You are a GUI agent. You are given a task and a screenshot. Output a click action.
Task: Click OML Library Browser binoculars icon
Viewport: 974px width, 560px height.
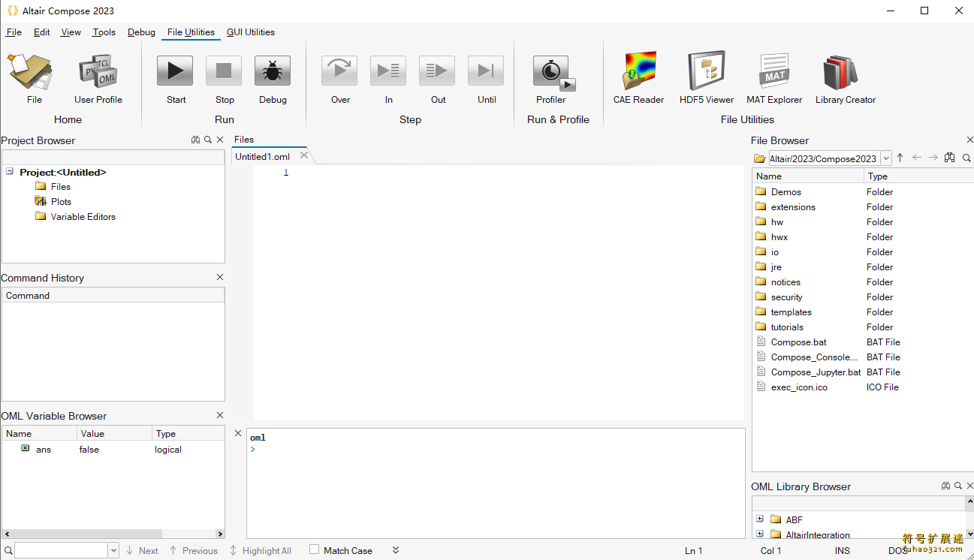[x=946, y=486]
